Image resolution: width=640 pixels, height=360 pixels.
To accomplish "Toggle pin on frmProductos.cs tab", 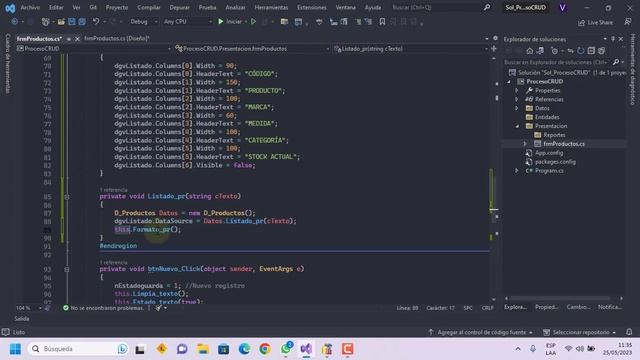I will pos(69,39).
